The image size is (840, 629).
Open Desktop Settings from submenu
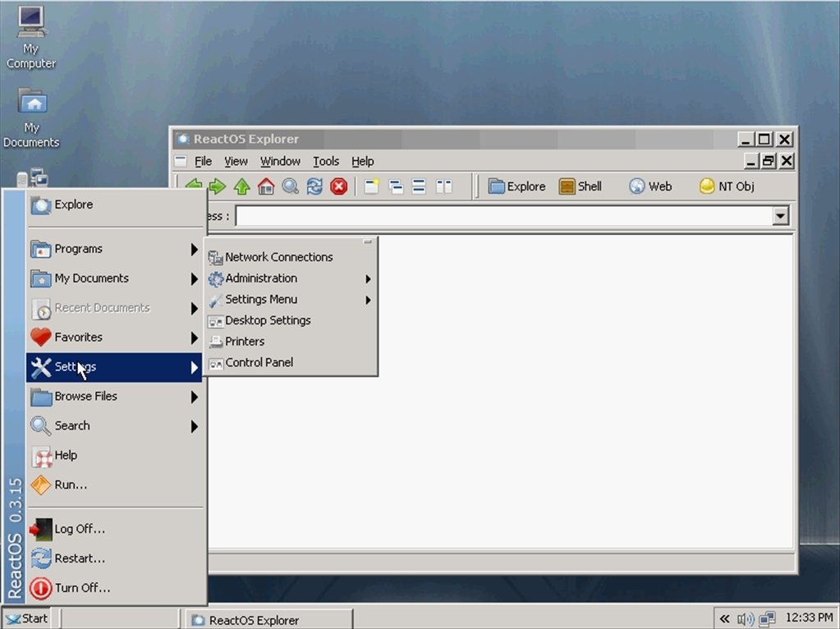pos(291,320)
